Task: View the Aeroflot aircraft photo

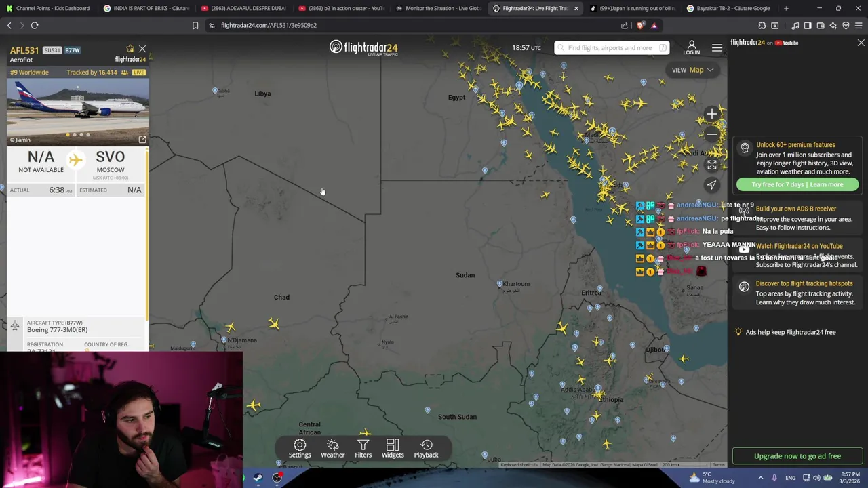Action: click(78, 111)
